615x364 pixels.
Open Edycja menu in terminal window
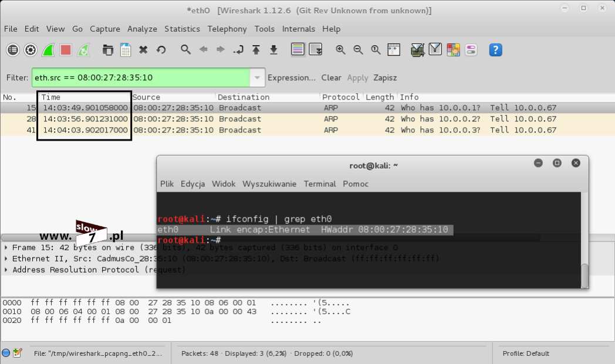click(x=192, y=184)
